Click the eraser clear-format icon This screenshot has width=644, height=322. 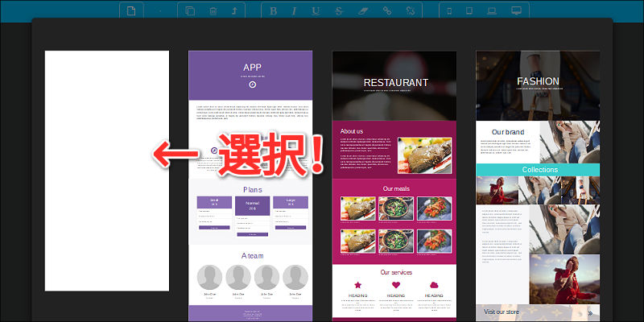[x=362, y=11]
